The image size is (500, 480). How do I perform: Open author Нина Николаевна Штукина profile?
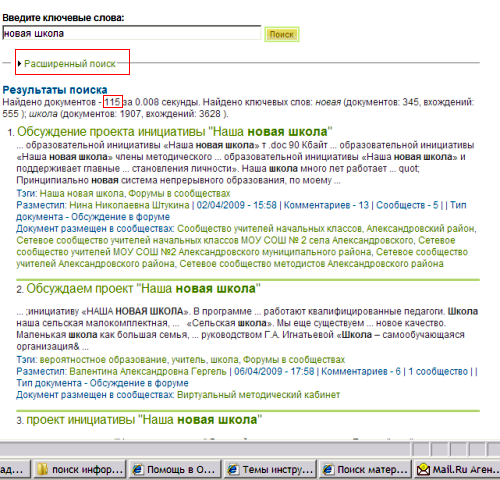click(129, 205)
